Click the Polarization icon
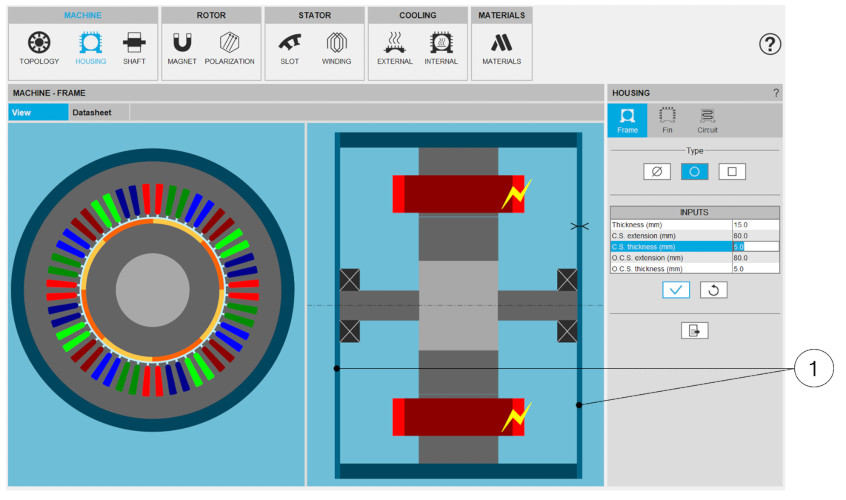Image resolution: width=846 pixels, height=500 pixels. pyautogui.click(x=229, y=47)
